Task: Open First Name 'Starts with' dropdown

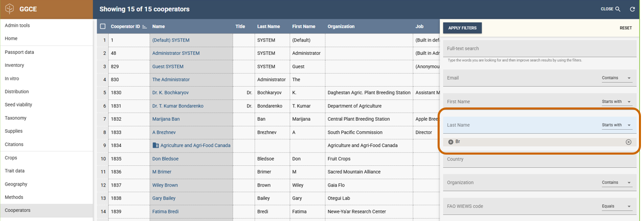Action: [x=617, y=101]
